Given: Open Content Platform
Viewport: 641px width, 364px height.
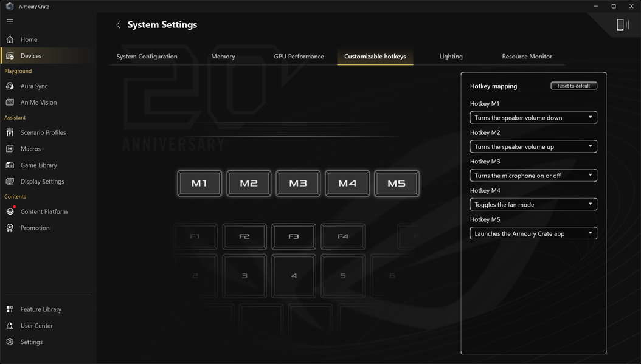Looking at the screenshot, I should (44, 211).
